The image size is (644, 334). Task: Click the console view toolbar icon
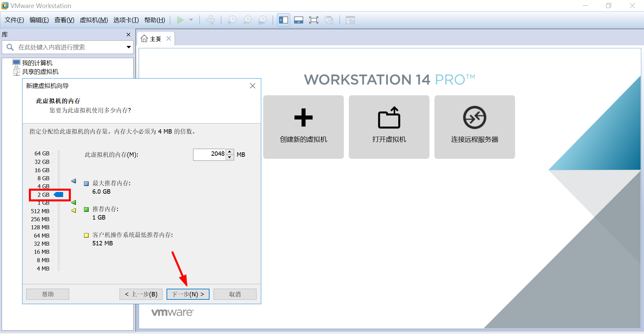click(x=350, y=20)
